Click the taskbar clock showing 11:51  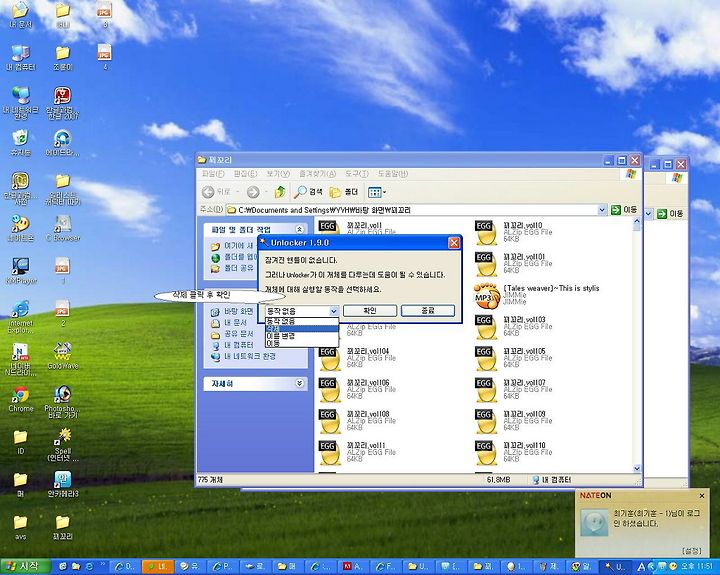[697, 566]
